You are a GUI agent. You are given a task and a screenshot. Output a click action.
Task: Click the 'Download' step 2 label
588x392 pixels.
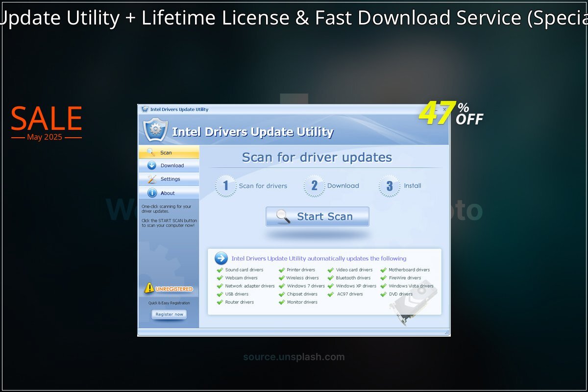pos(343,186)
